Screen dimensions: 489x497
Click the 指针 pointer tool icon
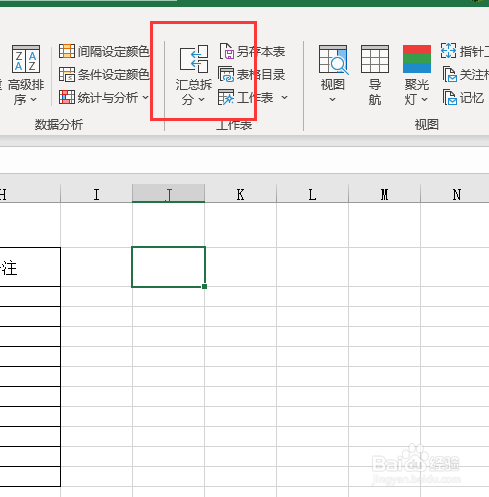click(x=448, y=51)
